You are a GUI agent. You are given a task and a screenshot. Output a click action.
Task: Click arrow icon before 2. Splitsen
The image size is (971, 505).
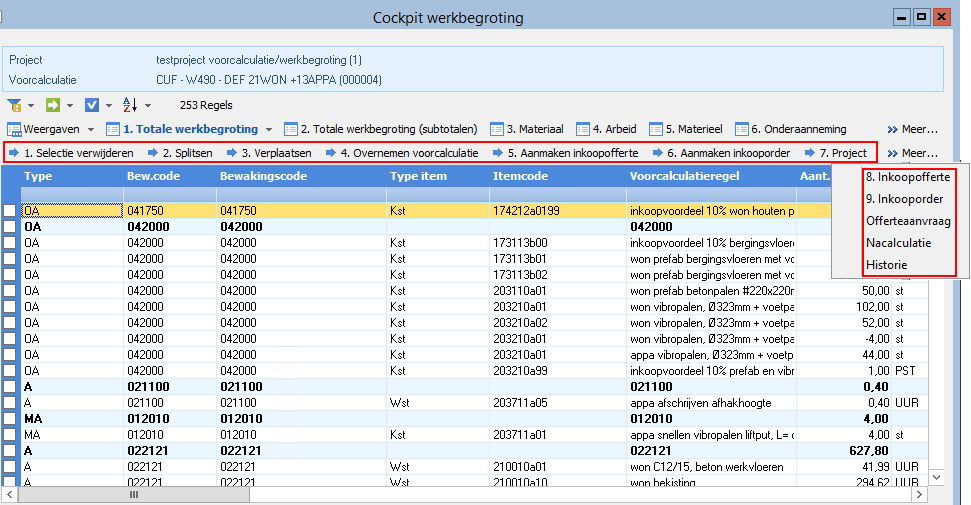[x=153, y=153]
